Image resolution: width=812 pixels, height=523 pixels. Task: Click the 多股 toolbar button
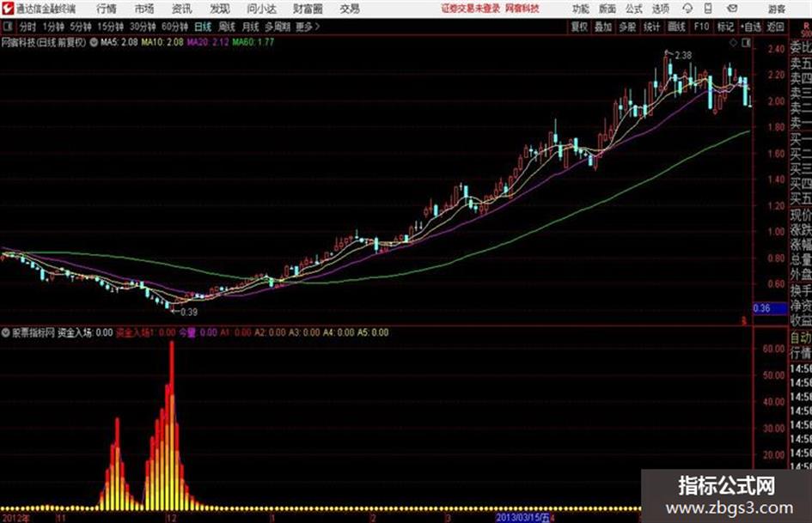627,27
